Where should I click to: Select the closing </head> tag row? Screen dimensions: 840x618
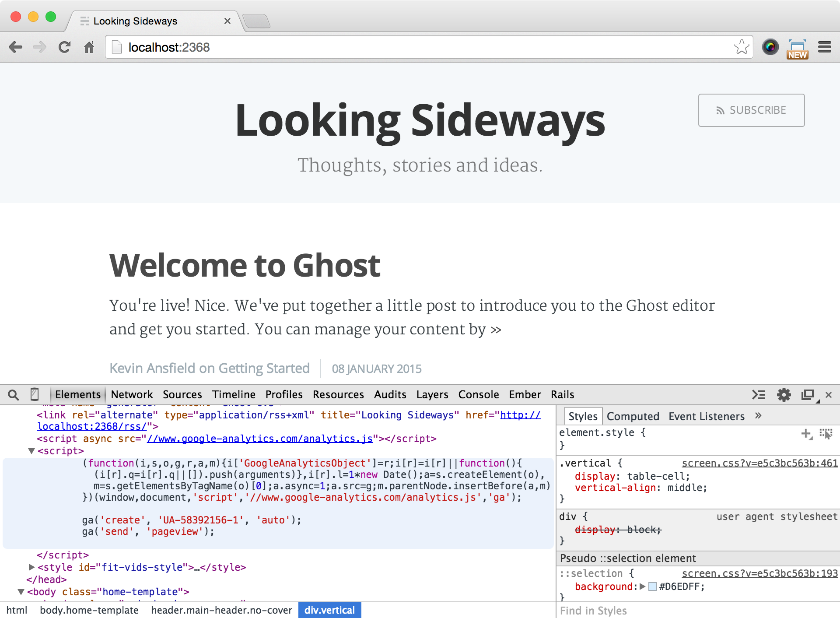(x=46, y=579)
